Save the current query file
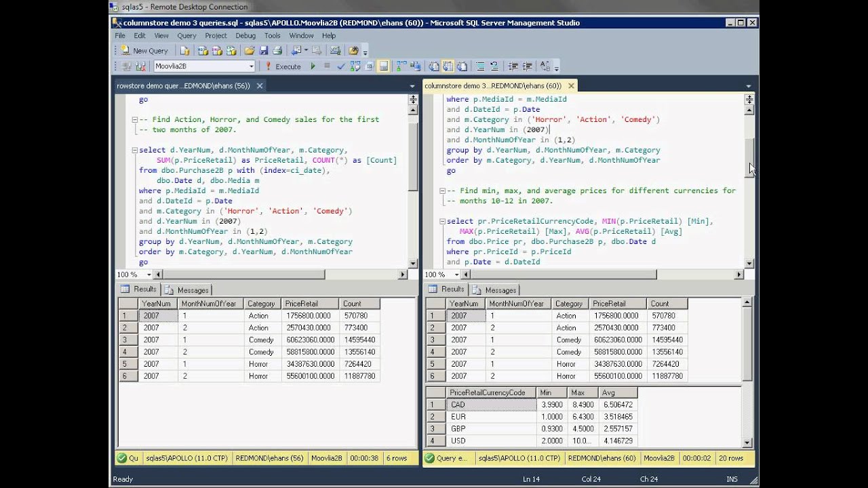Image resolution: width=868 pixels, height=488 pixels. tap(263, 51)
